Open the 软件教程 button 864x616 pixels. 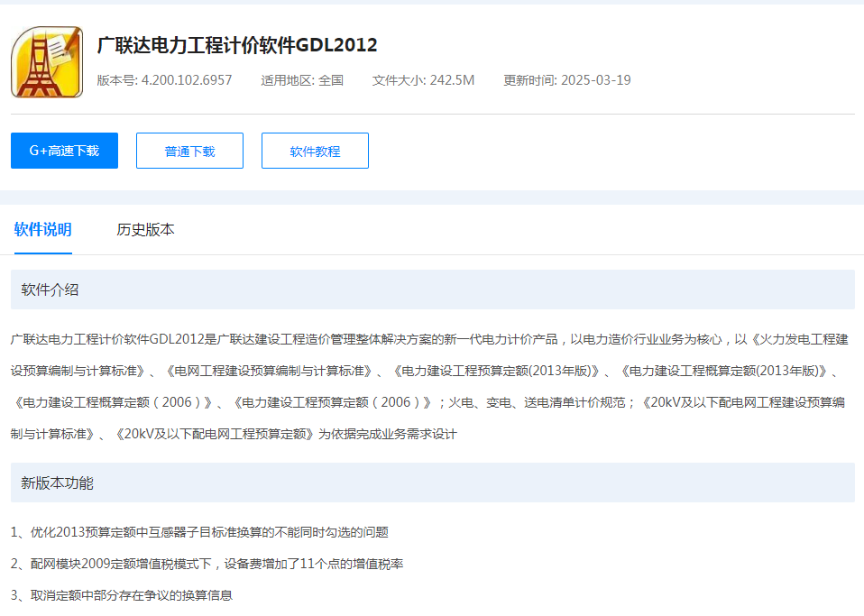(315, 151)
